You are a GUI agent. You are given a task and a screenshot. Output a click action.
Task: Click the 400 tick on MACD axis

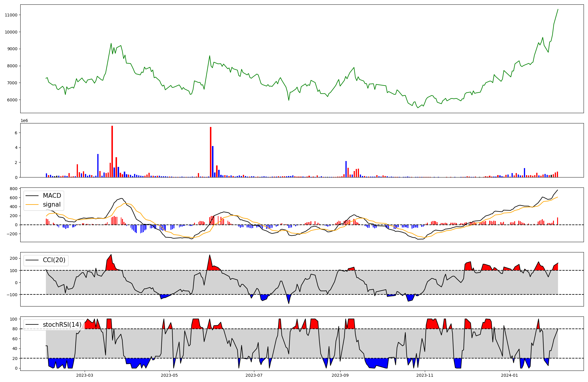14,207
